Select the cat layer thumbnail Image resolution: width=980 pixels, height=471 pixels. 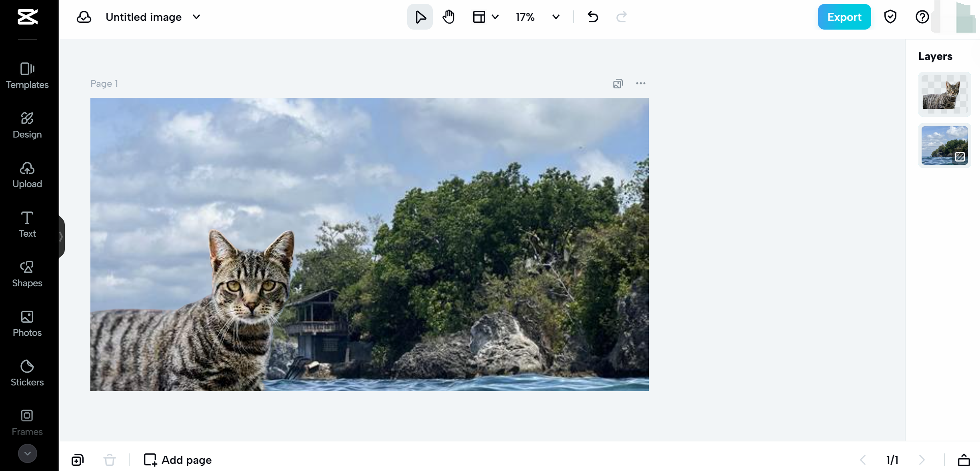pos(944,94)
